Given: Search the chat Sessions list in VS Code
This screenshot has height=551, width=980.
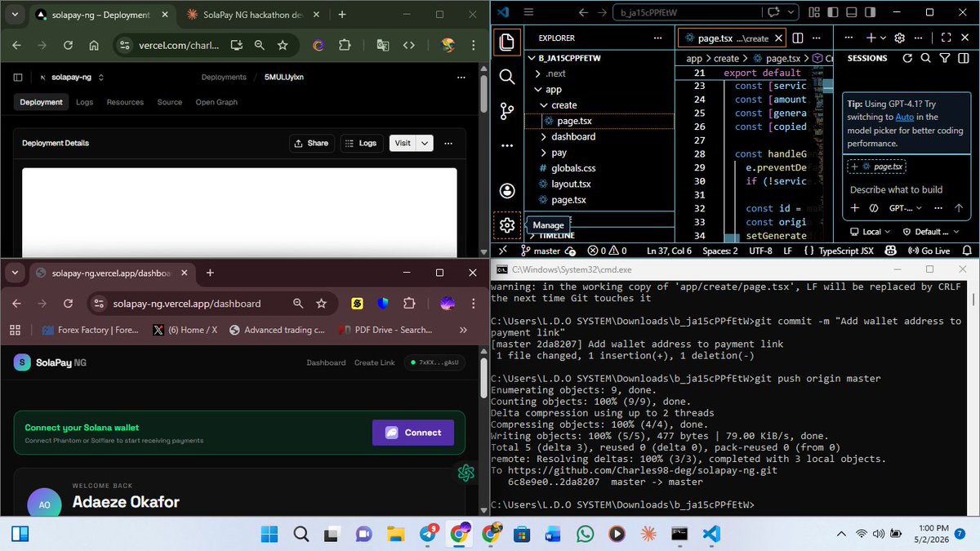Looking at the screenshot, I should (925, 58).
